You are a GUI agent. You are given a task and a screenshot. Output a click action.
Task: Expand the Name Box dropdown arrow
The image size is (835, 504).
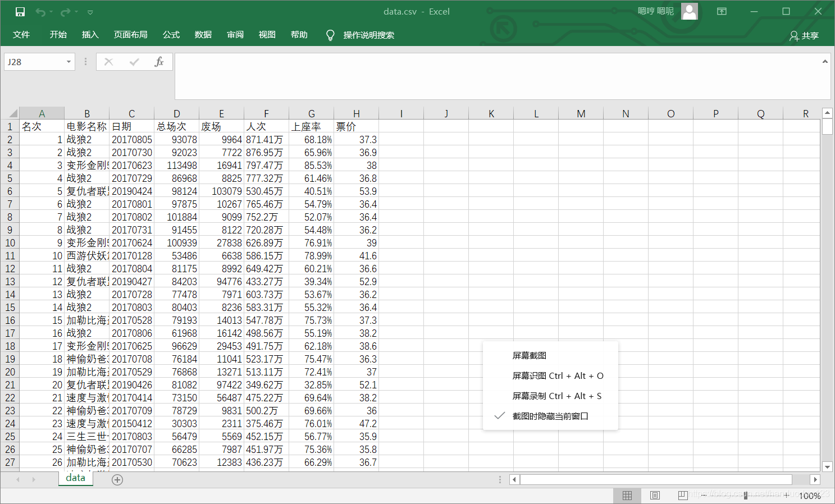click(69, 62)
